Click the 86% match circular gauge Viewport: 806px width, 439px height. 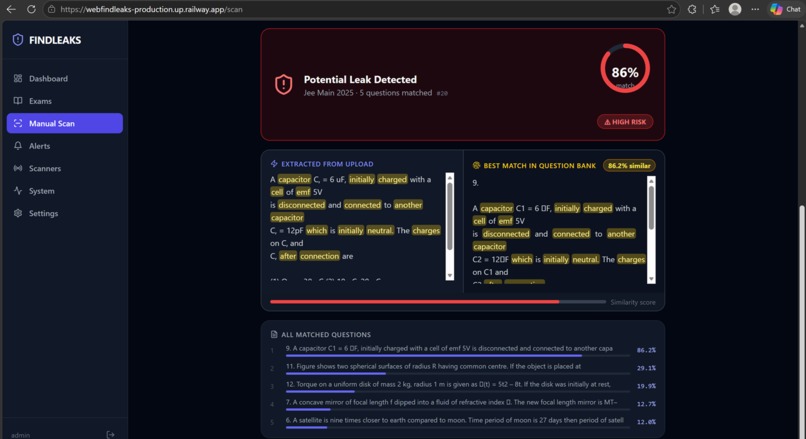(625, 69)
